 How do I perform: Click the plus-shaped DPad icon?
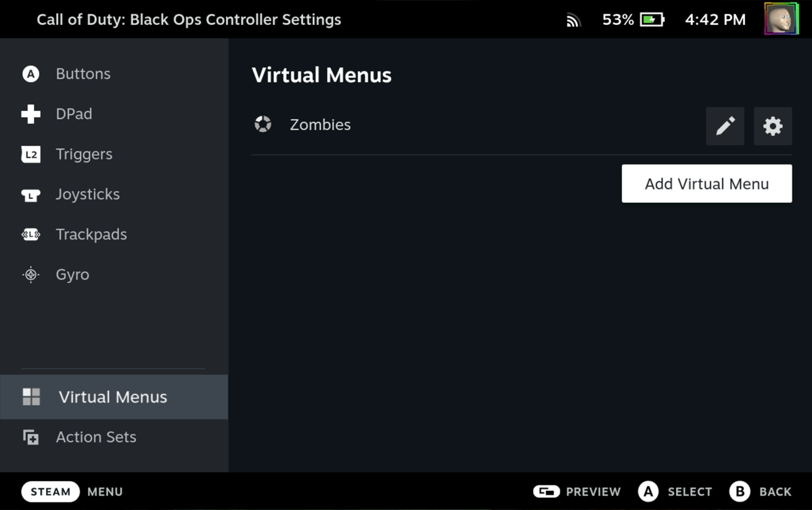point(30,114)
